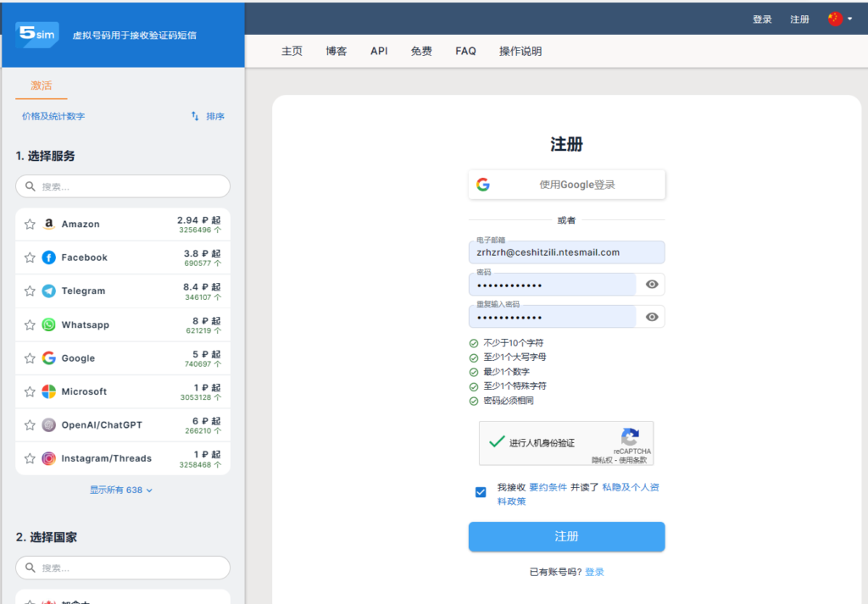The height and width of the screenshot is (604, 868).
Task: Sign in using 使用Google登录 button
Action: (x=566, y=185)
